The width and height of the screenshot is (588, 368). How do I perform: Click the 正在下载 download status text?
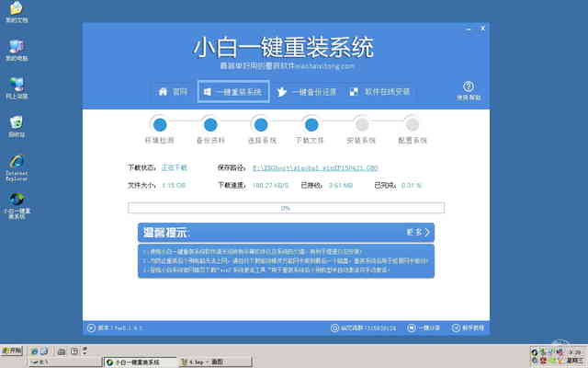[174, 167]
